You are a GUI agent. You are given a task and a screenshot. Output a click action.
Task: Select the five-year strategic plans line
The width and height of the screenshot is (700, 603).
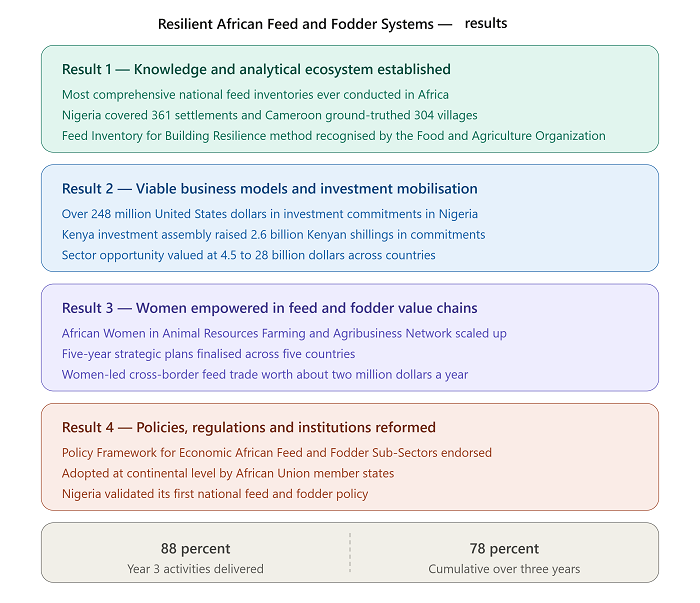(x=208, y=354)
